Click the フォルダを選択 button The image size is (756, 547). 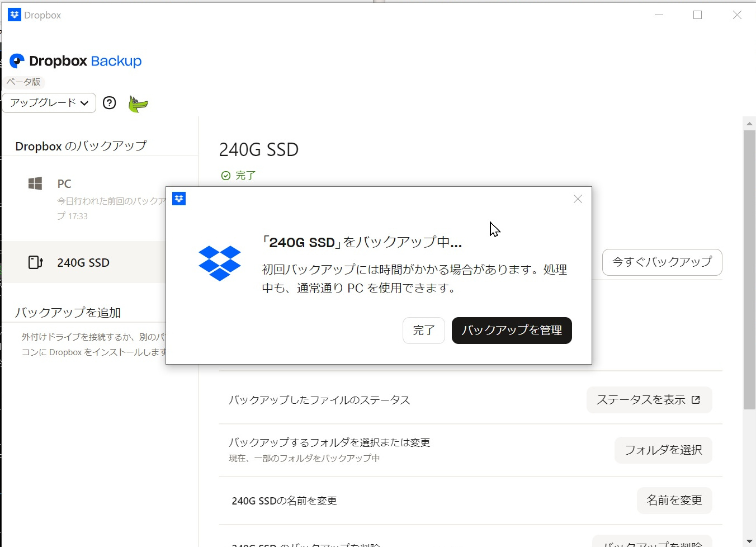(663, 450)
